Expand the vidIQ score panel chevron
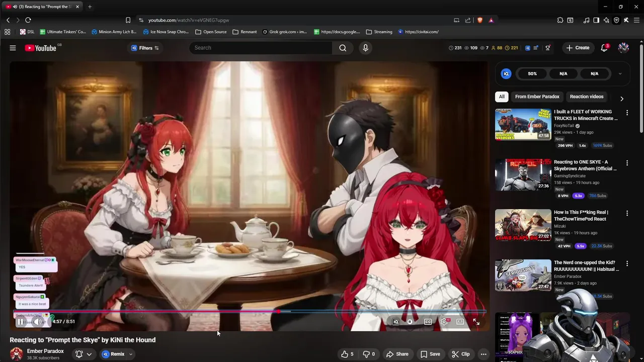Viewport: 644px width, 362px height. tap(620, 73)
